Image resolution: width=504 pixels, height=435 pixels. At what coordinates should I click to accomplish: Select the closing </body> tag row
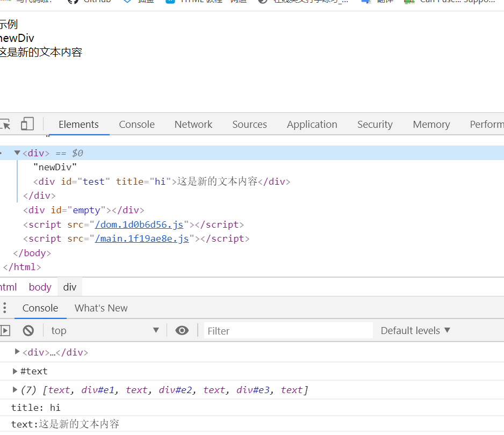pyautogui.click(x=32, y=253)
